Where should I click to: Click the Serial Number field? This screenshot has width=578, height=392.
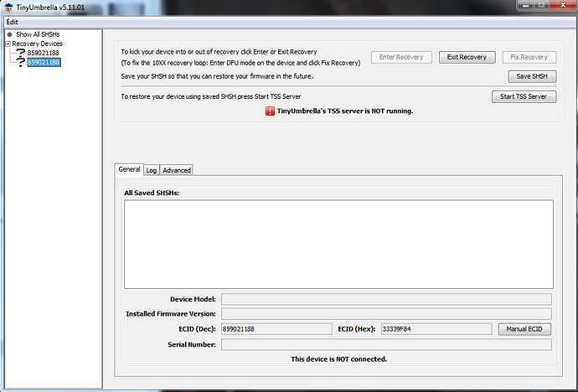click(x=386, y=344)
